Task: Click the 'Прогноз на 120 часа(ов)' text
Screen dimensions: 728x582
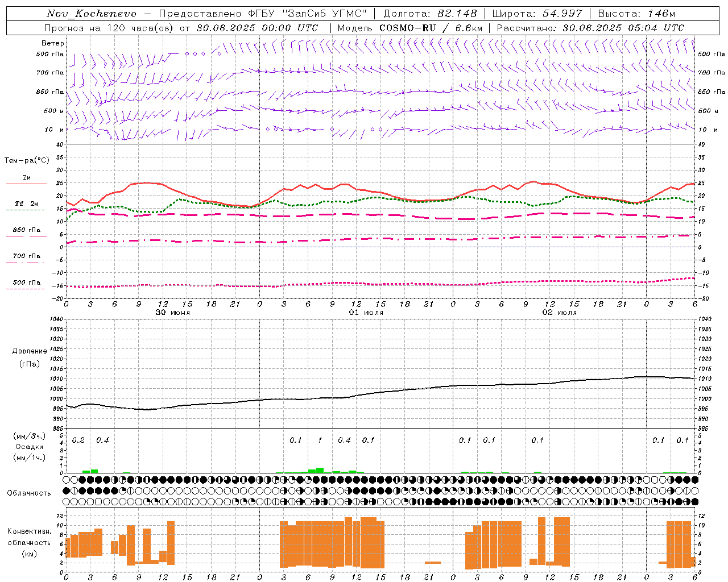Action: pos(110,28)
